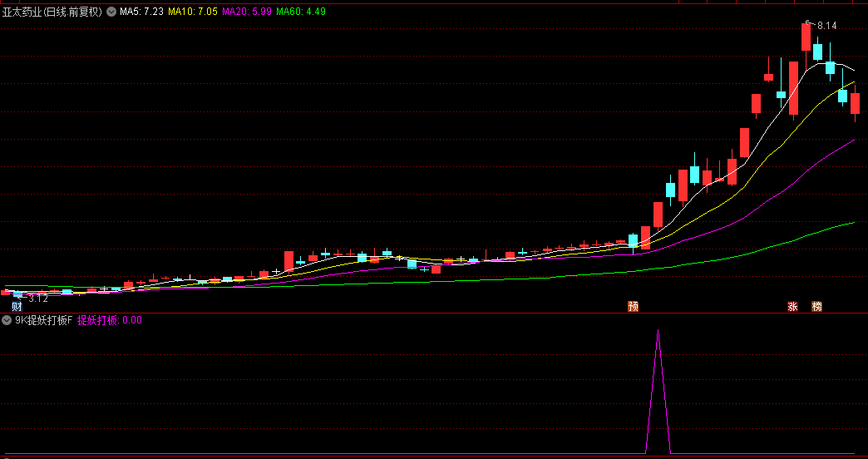This screenshot has height=459, width=868.
Task: Select the MA10: 7.05 legend label
Action: point(193,12)
